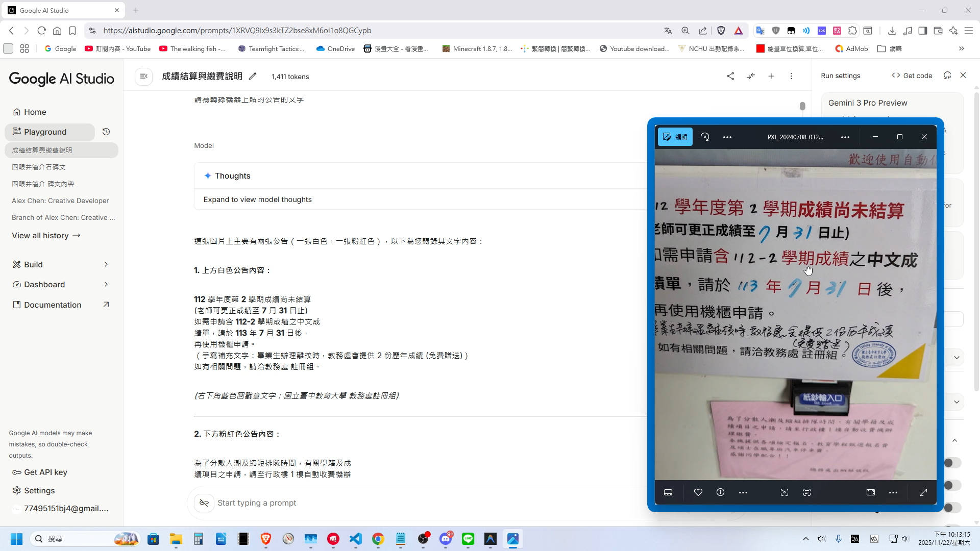Show more bookmarks chevron

[962, 48]
